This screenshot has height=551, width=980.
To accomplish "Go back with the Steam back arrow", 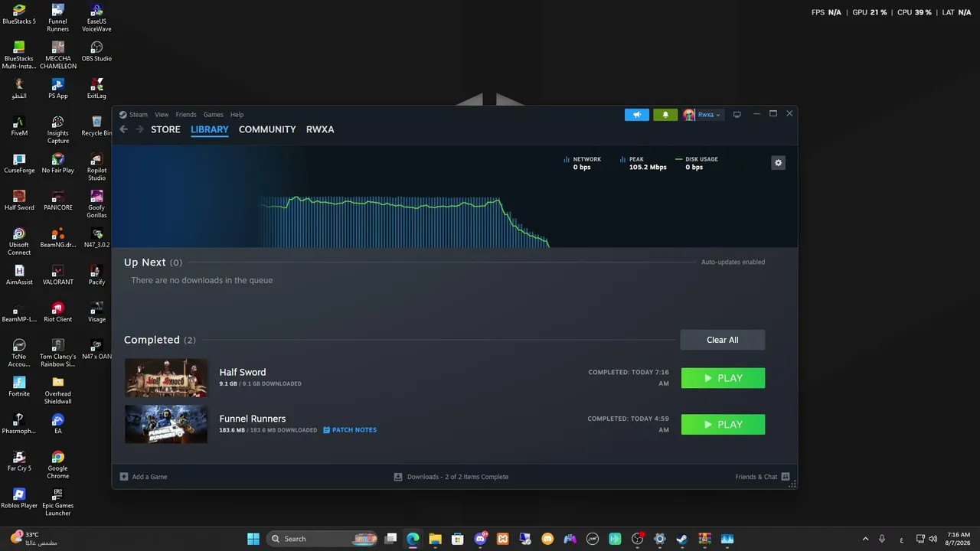I will (x=123, y=129).
